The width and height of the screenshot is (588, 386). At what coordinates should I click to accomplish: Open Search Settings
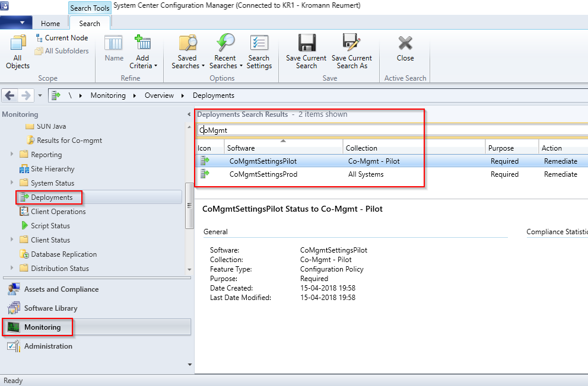tap(259, 52)
